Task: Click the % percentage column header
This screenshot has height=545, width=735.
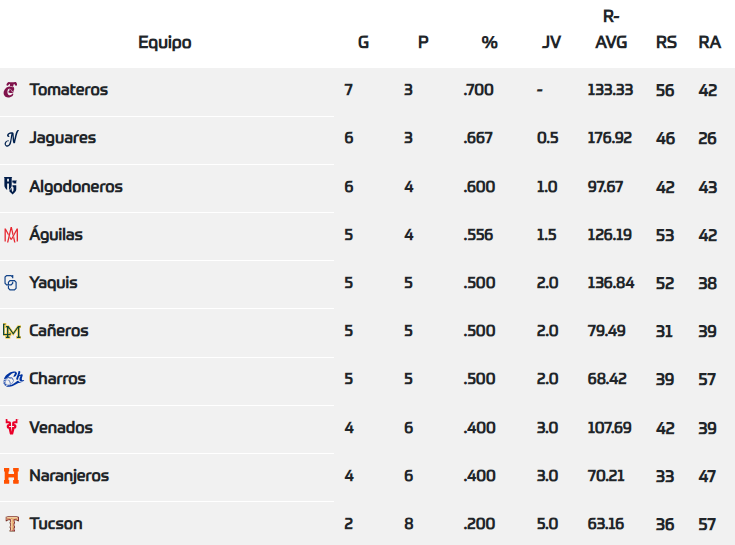Action: pos(489,43)
